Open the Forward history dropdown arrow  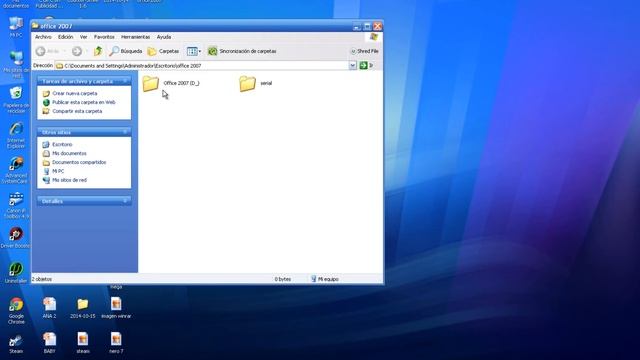(86, 51)
